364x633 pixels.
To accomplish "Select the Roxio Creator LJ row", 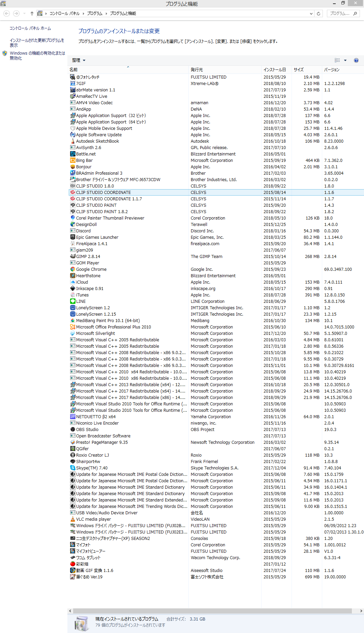I will coord(216,455).
